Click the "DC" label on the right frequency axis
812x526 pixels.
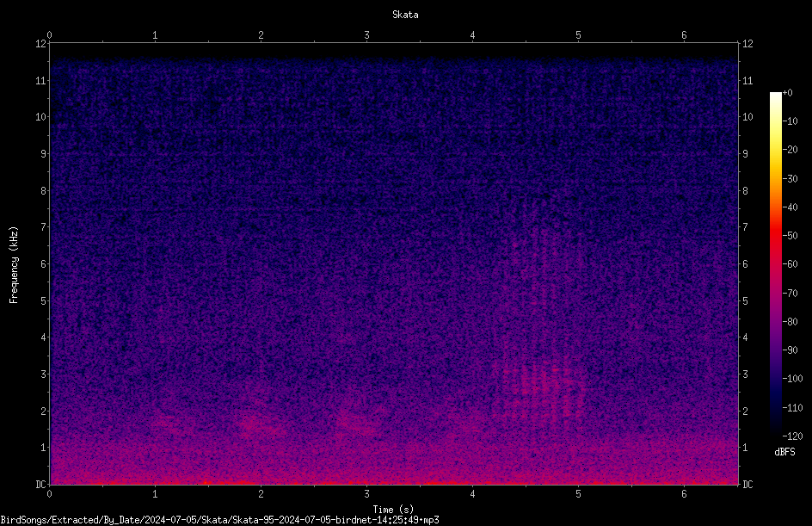747,485
